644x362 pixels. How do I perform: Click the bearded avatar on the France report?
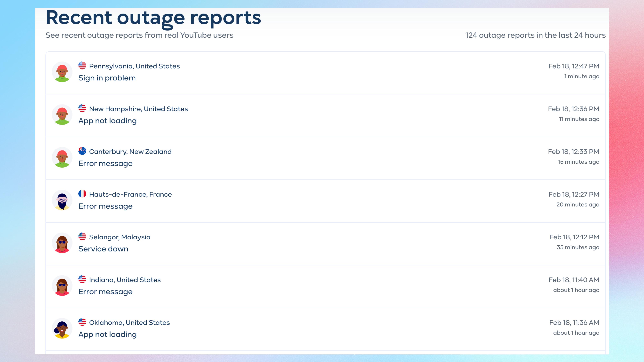(62, 200)
